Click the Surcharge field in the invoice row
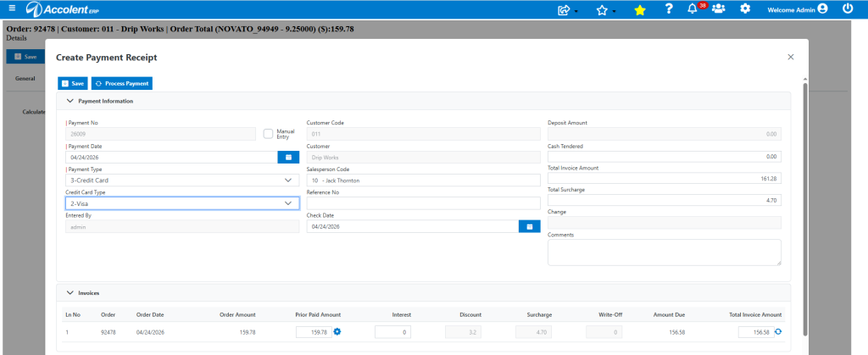 coord(534,332)
